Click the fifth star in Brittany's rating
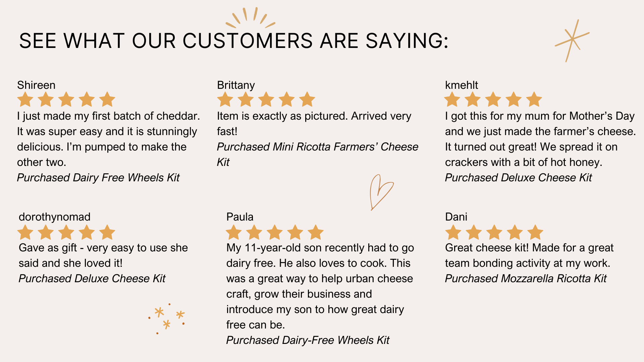 pos(307,99)
